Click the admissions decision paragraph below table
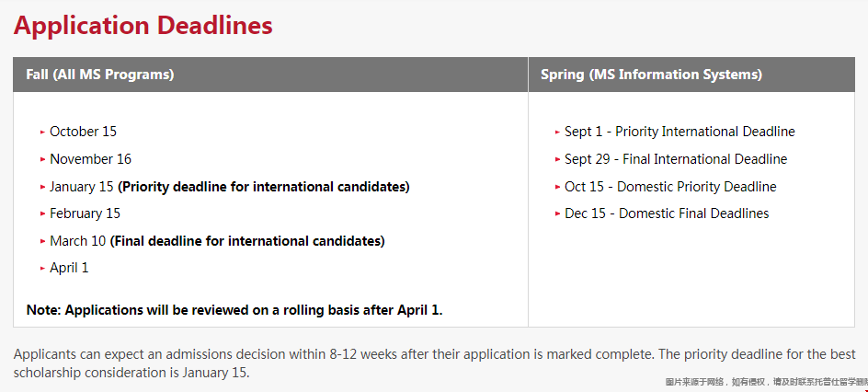 click(435, 363)
